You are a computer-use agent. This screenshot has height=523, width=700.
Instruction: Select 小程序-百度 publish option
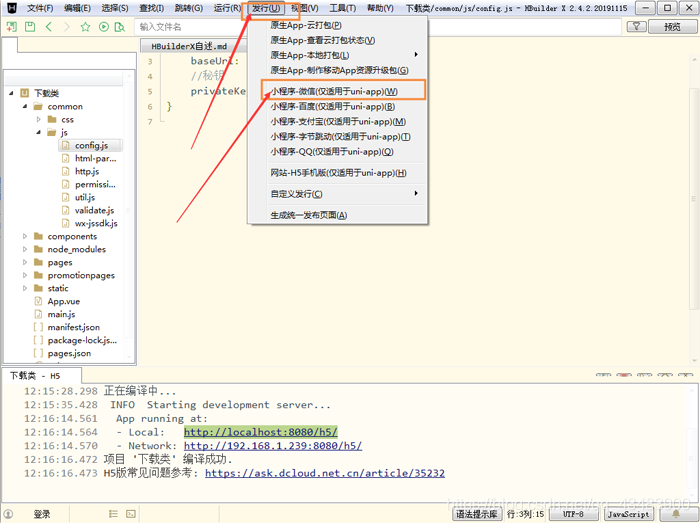pyautogui.click(x=333, y=107)
